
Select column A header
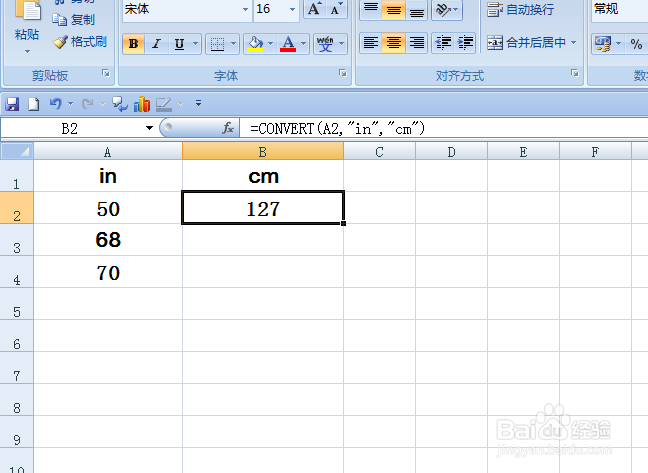click(108, 152)
